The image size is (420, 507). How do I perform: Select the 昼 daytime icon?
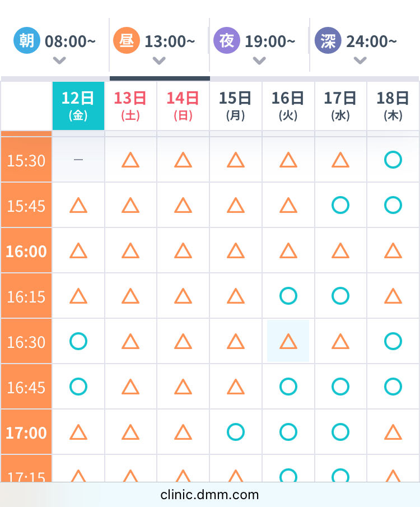127,41
